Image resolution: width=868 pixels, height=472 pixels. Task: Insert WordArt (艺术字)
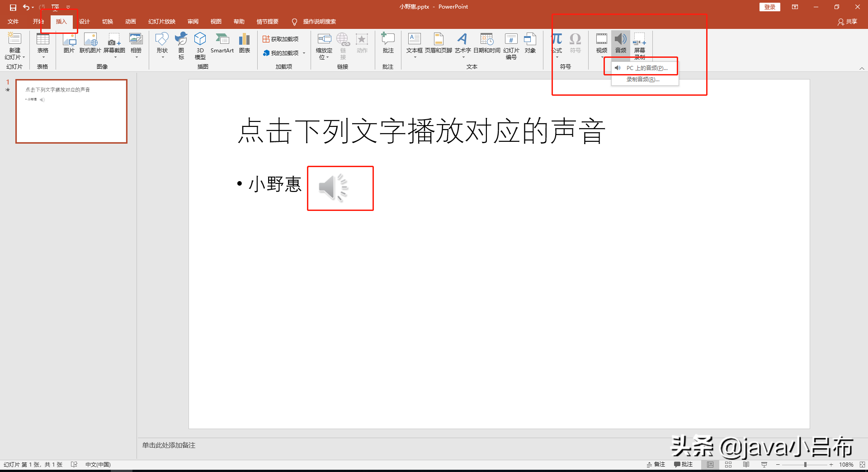pos(463,46)
